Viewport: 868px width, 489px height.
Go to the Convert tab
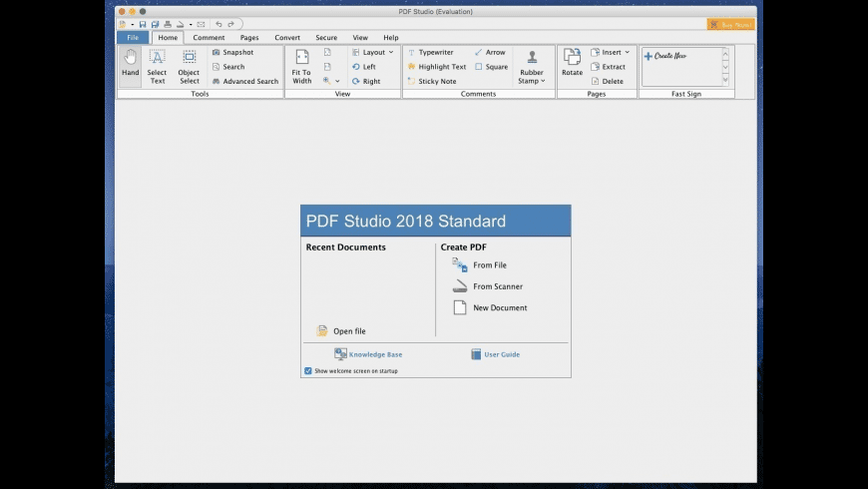pyautogui.click(x=287, y=38)
